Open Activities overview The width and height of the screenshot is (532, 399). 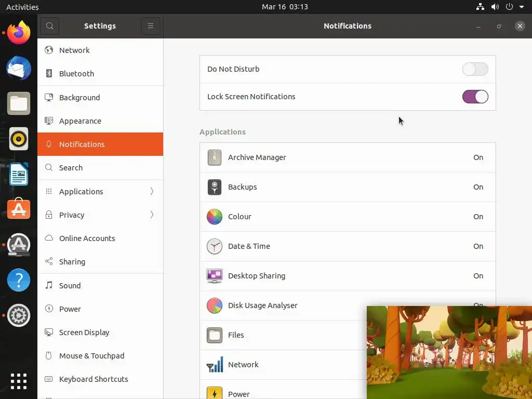pos(22,7)
